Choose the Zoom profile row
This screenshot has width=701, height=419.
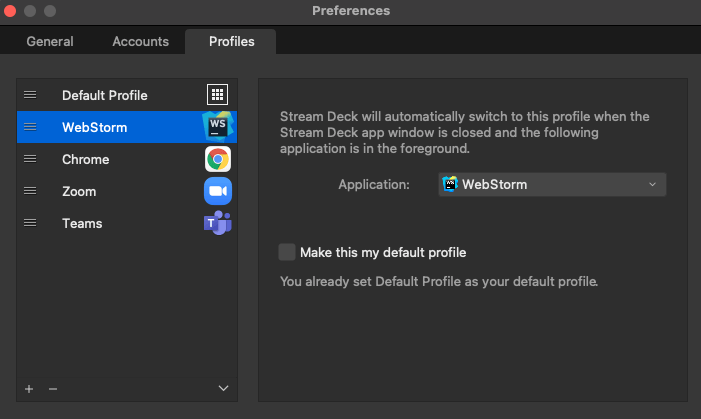(x=127, y=191)
